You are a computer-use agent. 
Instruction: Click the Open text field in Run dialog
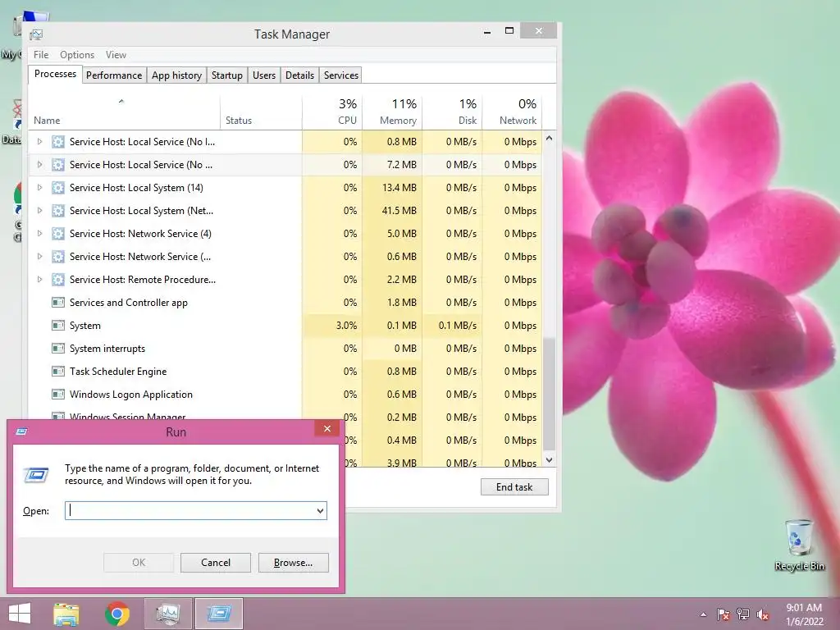click(196, 511)
